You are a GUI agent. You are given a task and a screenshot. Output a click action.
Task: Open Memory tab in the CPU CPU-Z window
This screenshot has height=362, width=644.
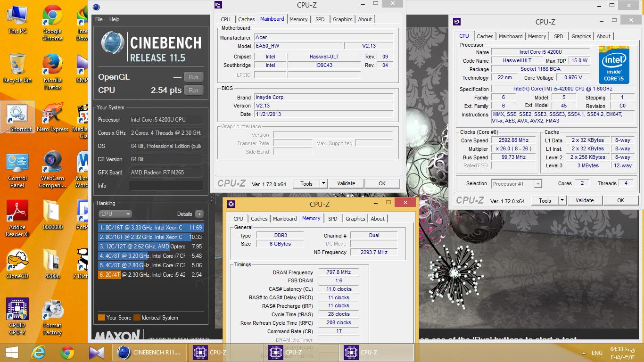(537, 36)
